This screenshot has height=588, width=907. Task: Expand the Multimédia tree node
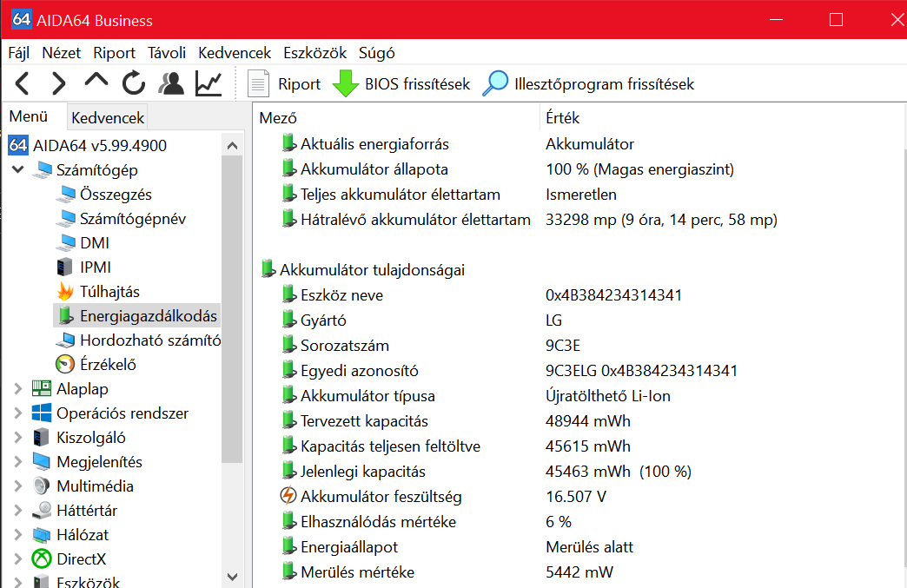click(x=18, y=486)
